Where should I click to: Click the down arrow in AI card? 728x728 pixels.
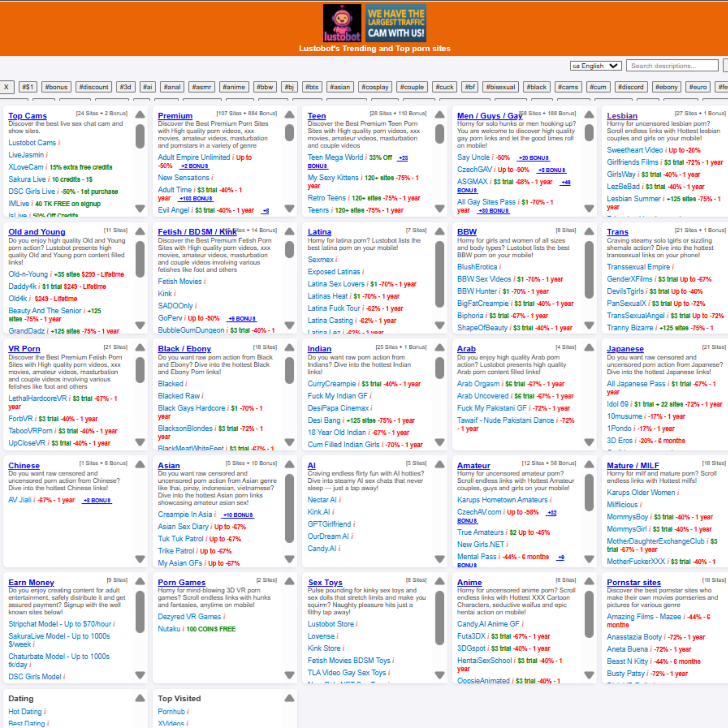tap(440, 559)
